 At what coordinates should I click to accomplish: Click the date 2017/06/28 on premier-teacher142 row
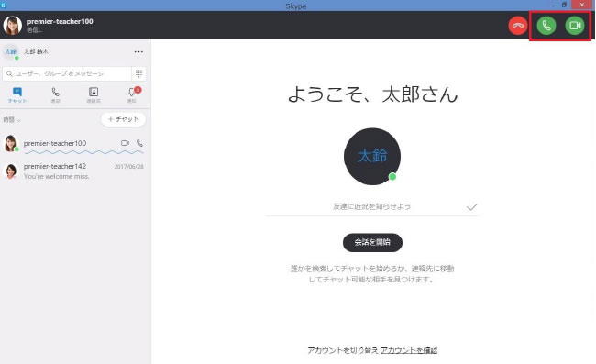tap(129, 167)
